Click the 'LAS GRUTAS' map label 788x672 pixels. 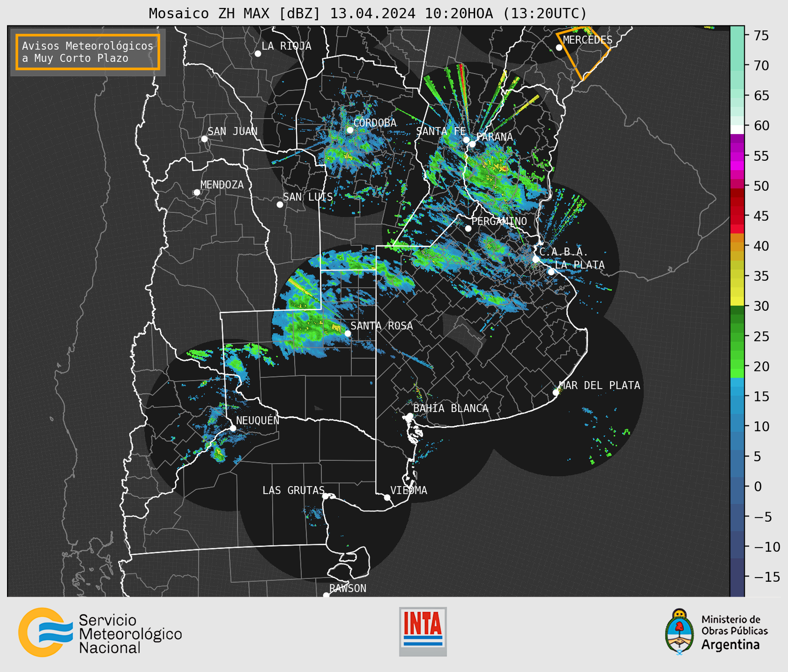click(293, 491)
